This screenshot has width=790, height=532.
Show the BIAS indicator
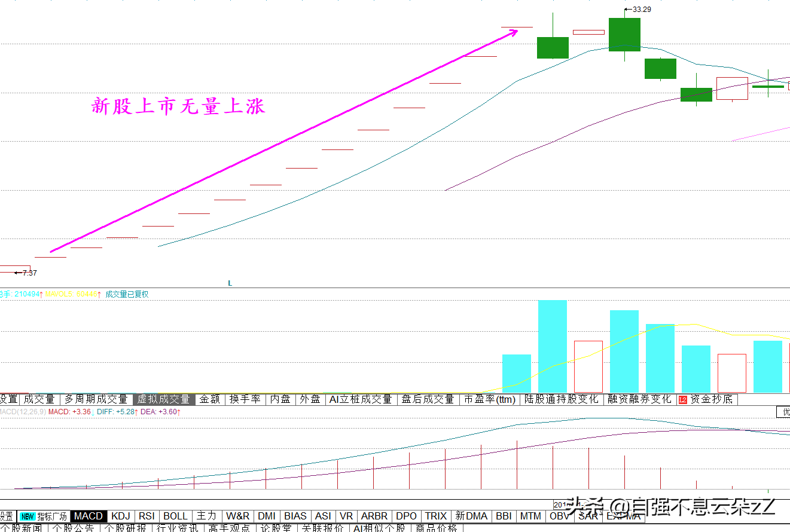pyautogui.click(x=295, y=516)
